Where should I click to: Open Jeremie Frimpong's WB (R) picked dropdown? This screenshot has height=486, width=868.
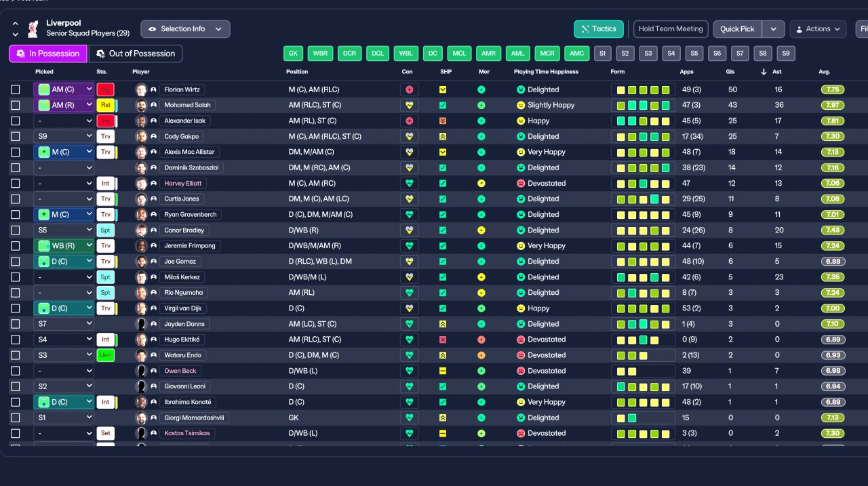[64, 246]
